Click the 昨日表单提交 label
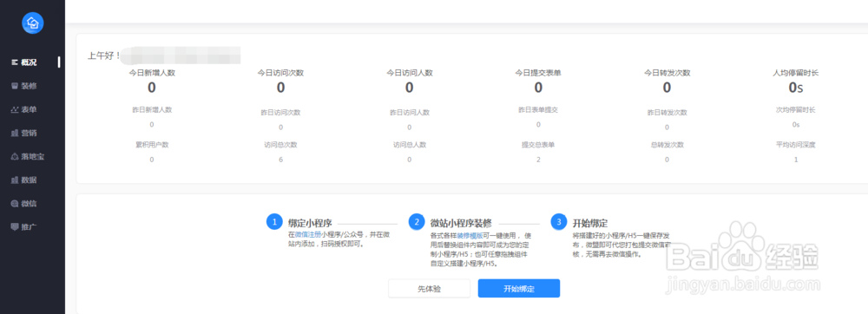The height and width of the screenshot is (314, 868). (538, 109)
